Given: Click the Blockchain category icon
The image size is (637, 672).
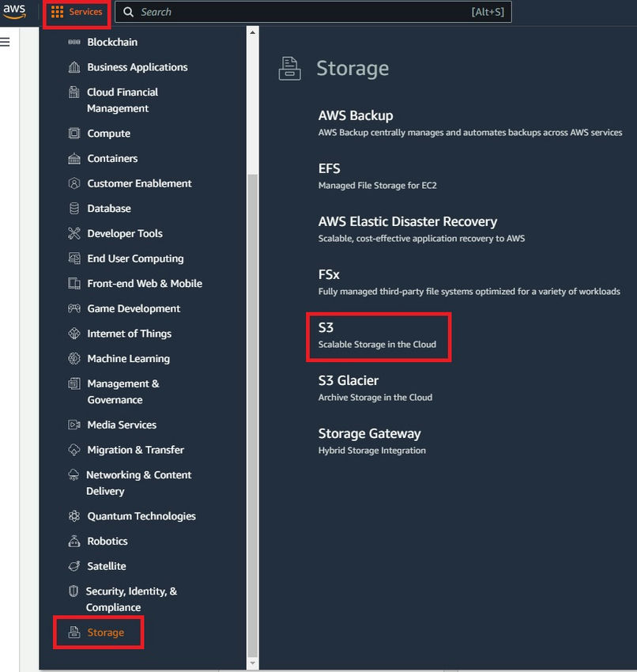Looking at the screenshot, I should [x=74, y=42].
